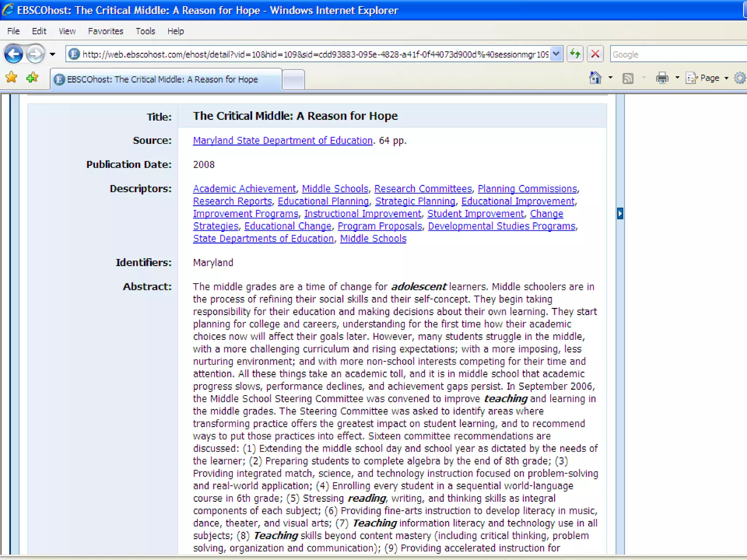747x560 pixels.
Task: Open Maryland State Department of Education link
Action: coord(283,141)
